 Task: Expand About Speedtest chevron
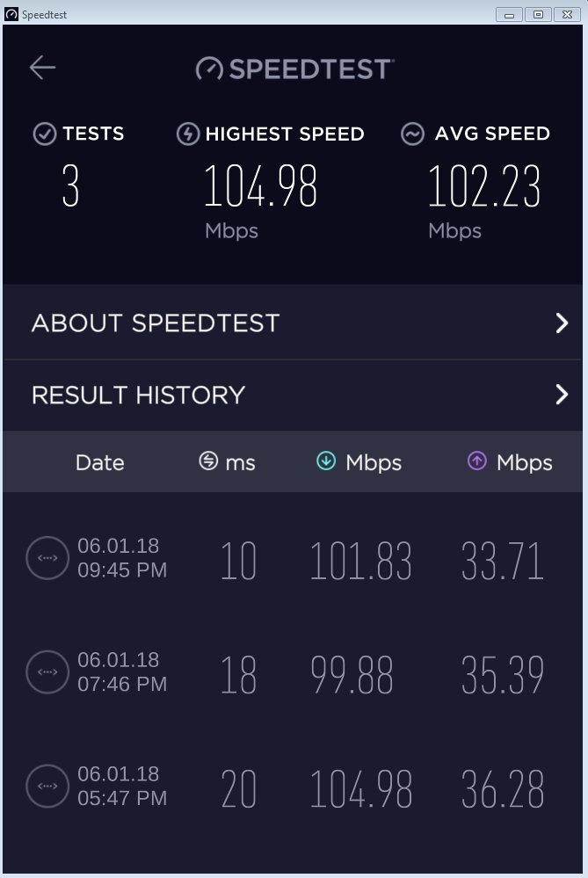pyautogui.click(x=562, y=323)
